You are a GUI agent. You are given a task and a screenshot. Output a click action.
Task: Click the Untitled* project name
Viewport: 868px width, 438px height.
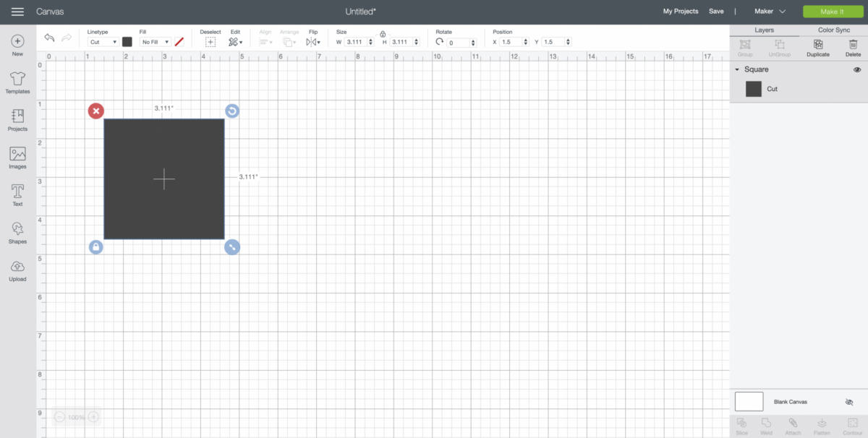[x=360, y=12]
